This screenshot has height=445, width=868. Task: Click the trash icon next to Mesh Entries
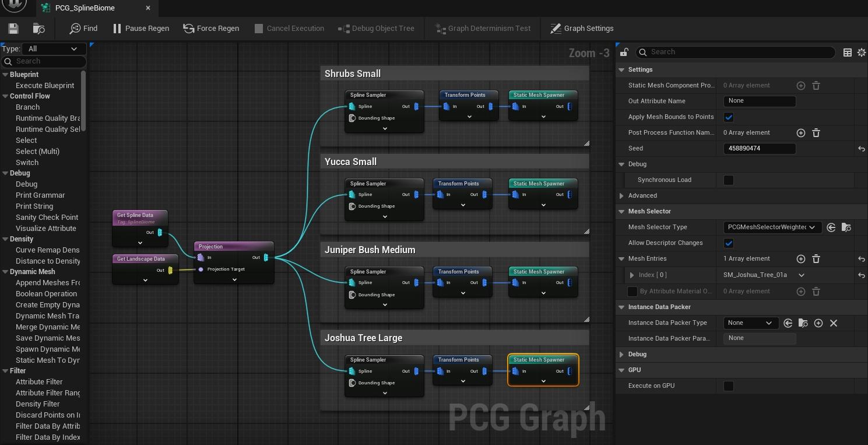[x=816, y=259]
